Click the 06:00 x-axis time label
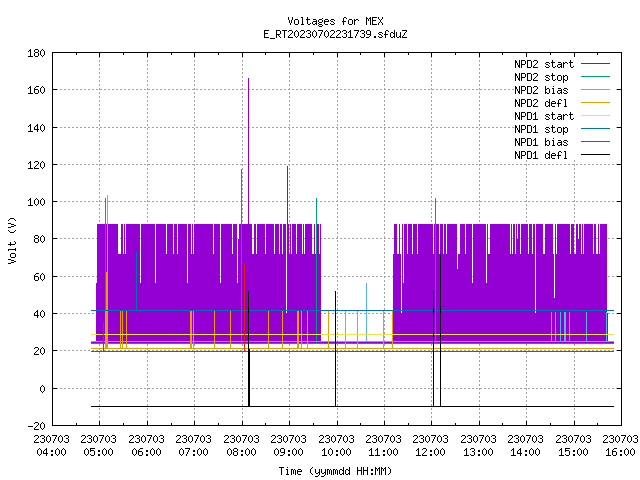The width and height of the screenshot is (640, 480). click(x=146, y=452)
